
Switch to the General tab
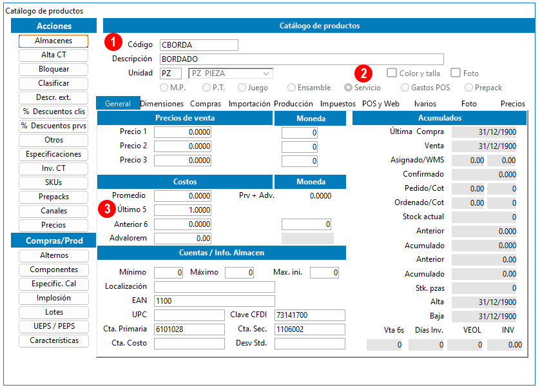click(x=118, y=104)
